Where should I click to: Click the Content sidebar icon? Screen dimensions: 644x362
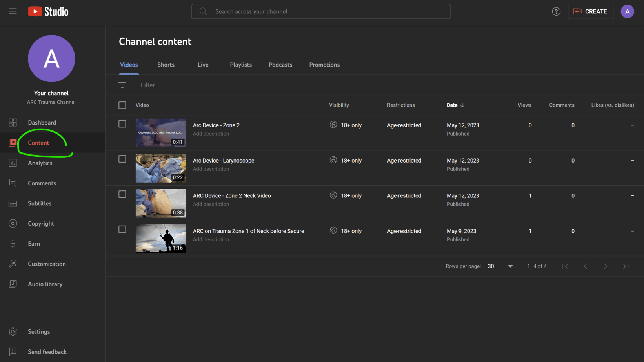(x=13, y=143)
